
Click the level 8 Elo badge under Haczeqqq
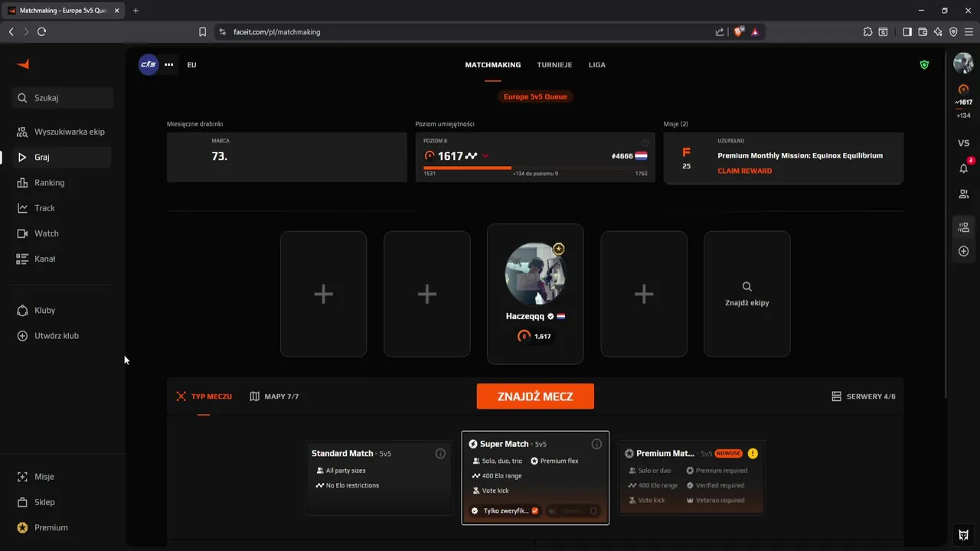(535, 336)
